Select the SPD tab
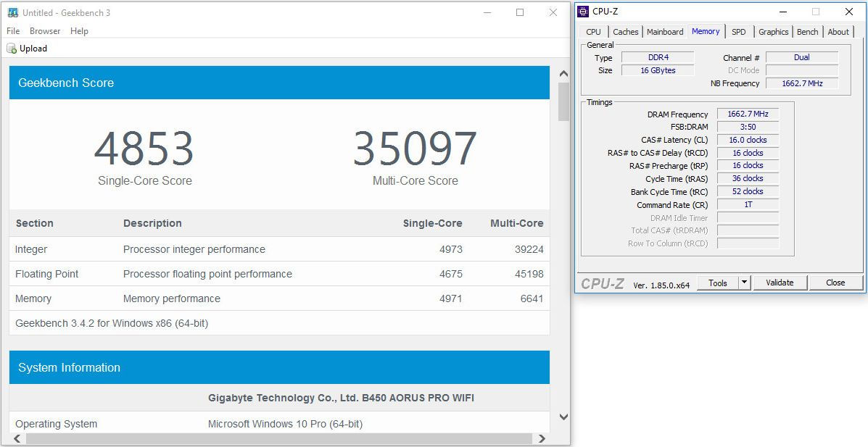 [738, 32]
